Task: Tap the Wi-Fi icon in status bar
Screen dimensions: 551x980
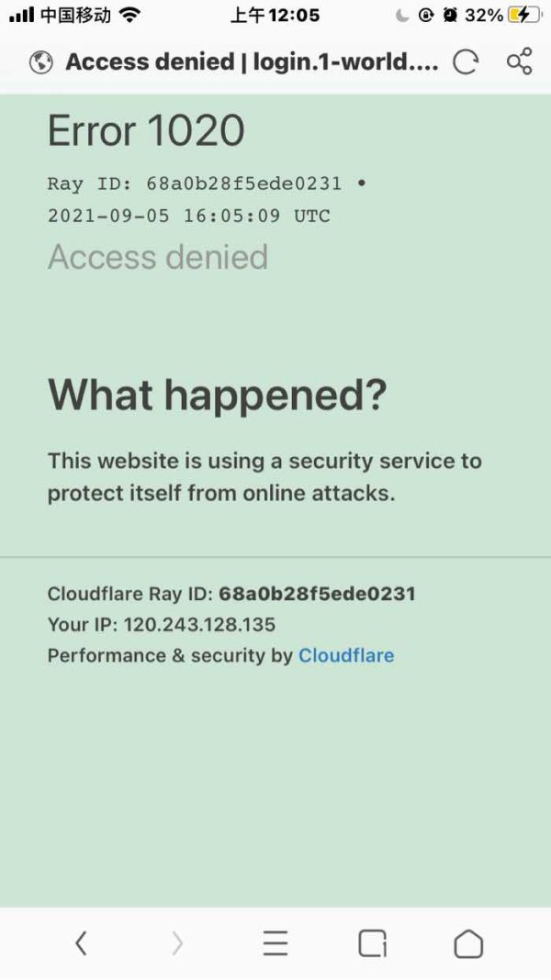Action: coord(130,15)
